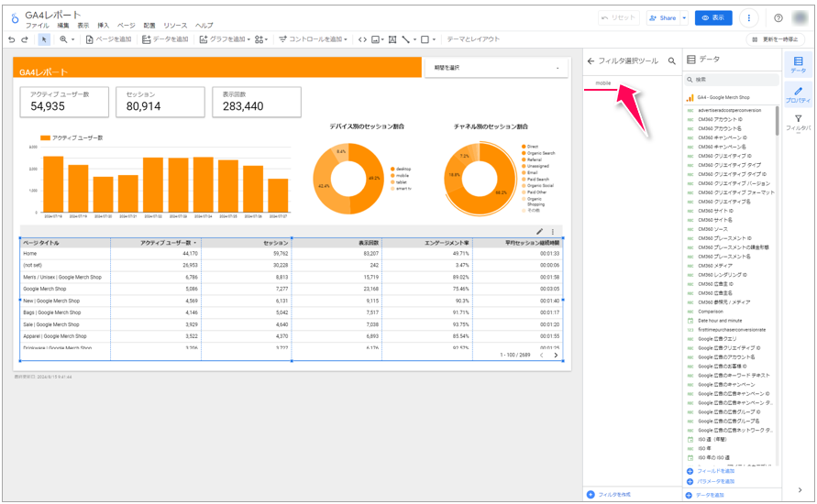Open the フィルタバー side tab
Viewport: 817px width, 504px height.
pos(798,123)
